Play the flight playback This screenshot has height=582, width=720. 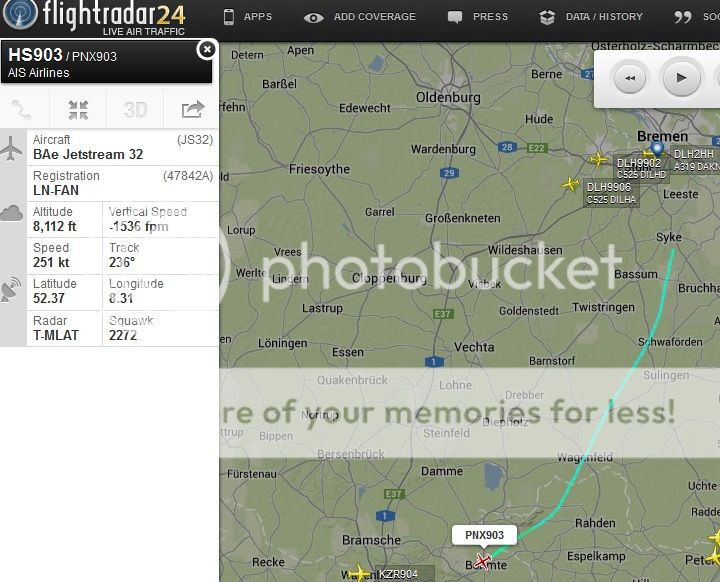coord(681,78)
